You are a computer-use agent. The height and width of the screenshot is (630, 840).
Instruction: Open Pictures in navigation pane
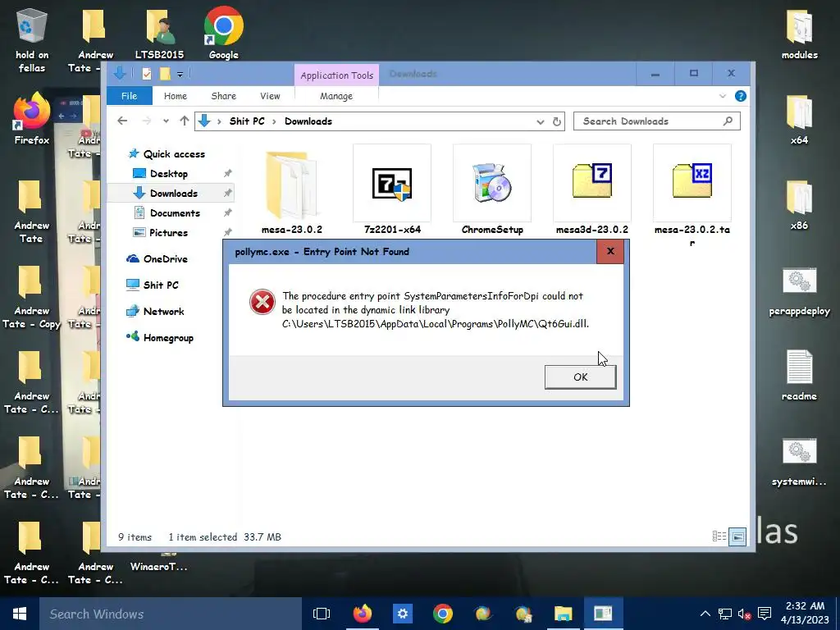168,233
